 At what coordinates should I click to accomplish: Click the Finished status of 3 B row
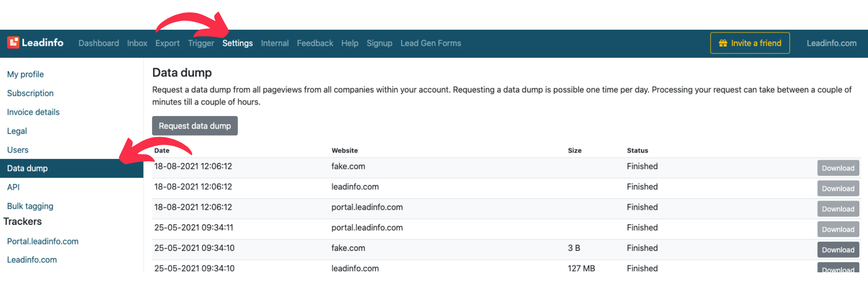pos(642,248)
